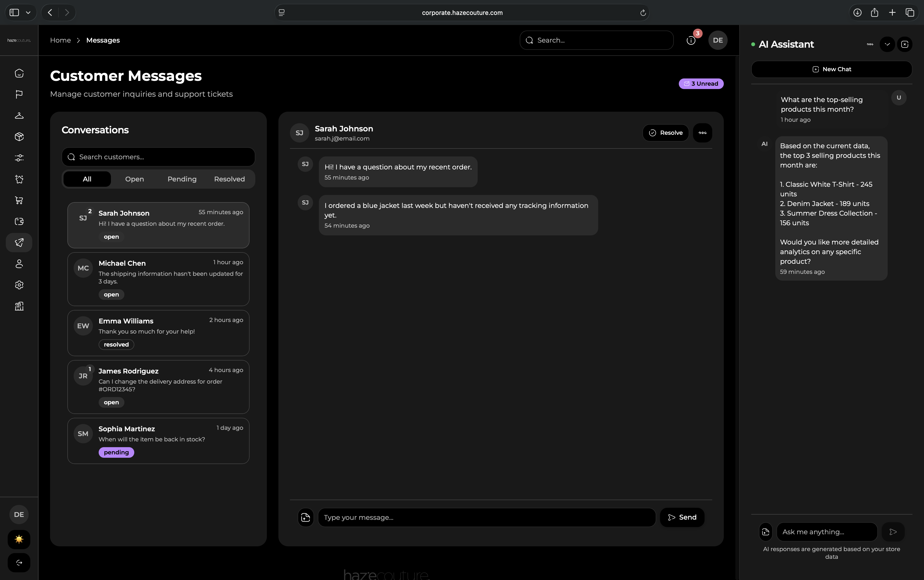Click the sliders filter icon in sidebar
This screenshot has width=924, height=580.
point(19,158)
